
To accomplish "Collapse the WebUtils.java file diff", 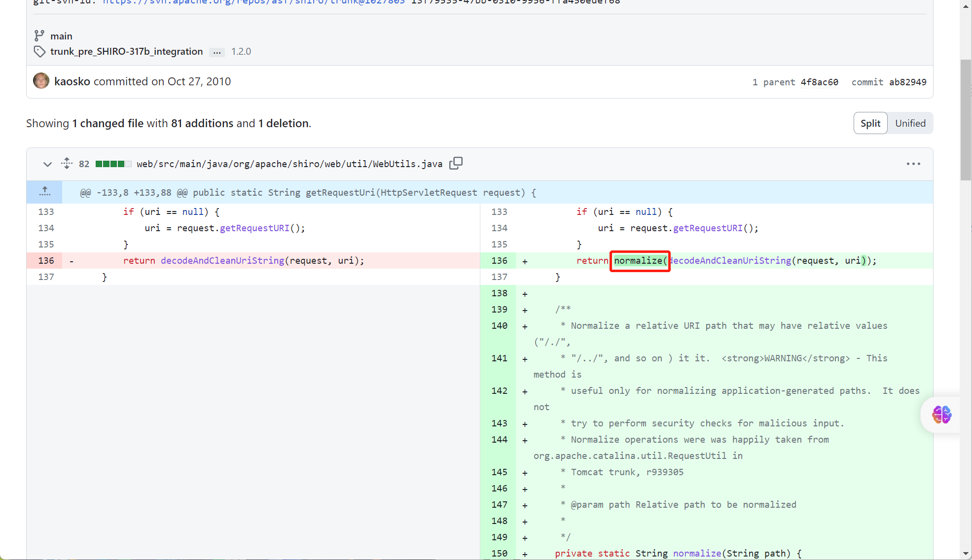I will pyautogui.click(x=47, y=164).
